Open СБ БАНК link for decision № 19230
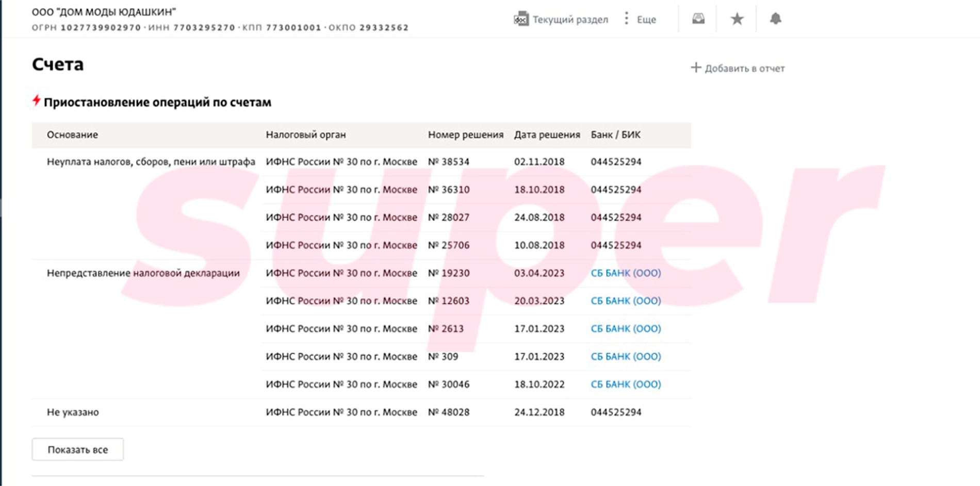 pyautogui.click(x=626, y=273)
